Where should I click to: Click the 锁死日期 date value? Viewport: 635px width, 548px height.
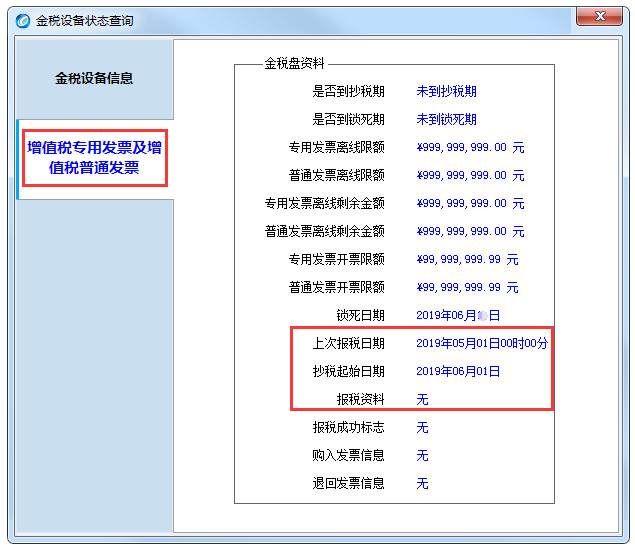pyautogui.click(x=458, y=315)
